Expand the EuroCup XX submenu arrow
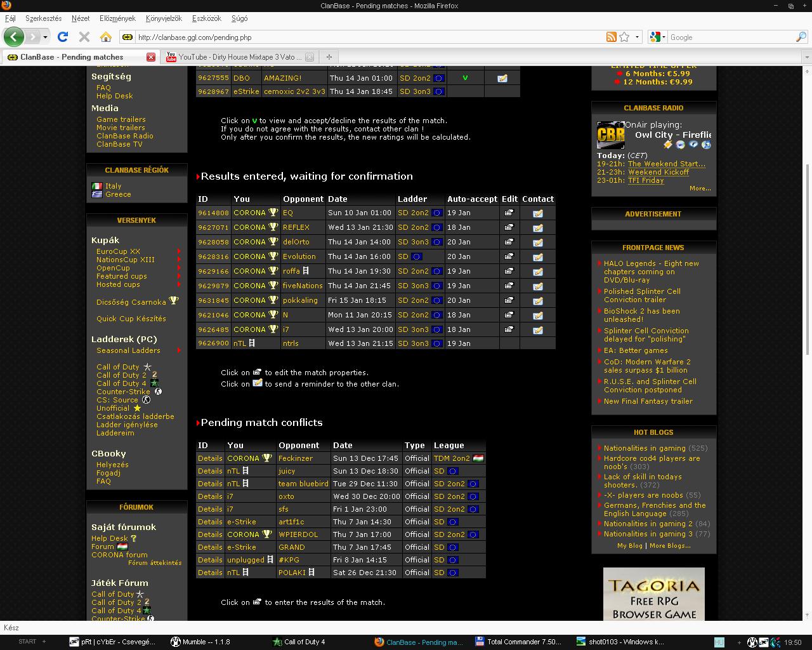The height and width of the screenshot is (650, 812). [179, 252]
